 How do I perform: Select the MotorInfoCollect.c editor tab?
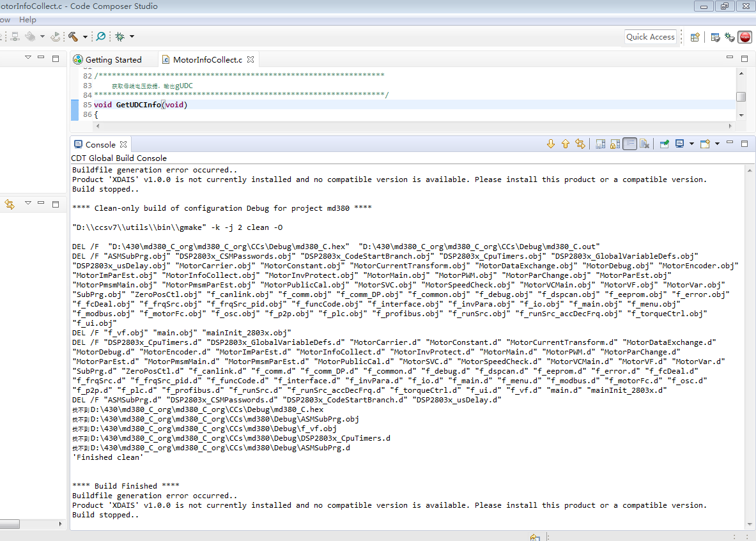click(207, 60)
